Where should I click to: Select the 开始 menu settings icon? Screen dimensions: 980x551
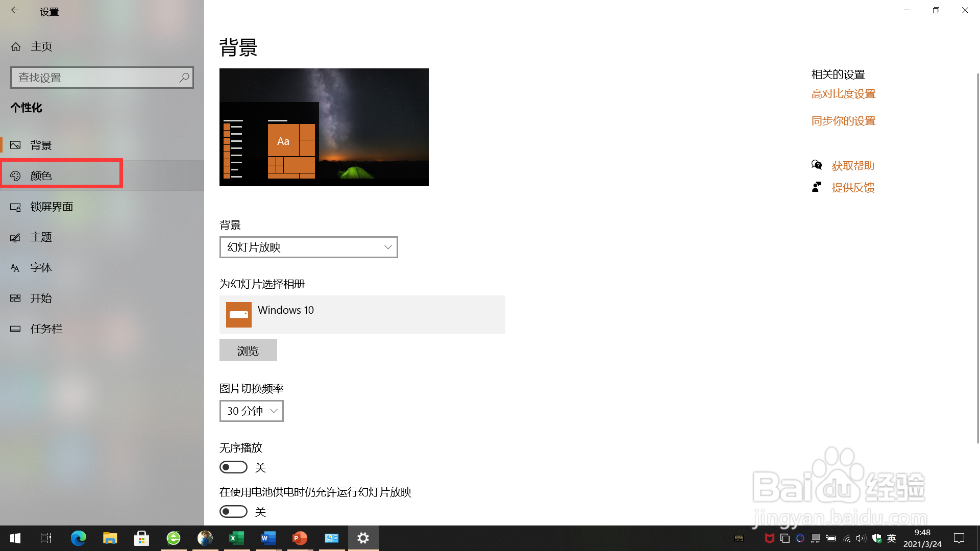[x=15, y=298]
